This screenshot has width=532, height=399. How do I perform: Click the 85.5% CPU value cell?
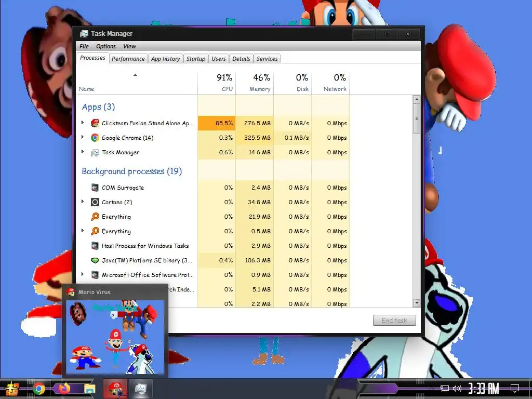click(217, 123)
